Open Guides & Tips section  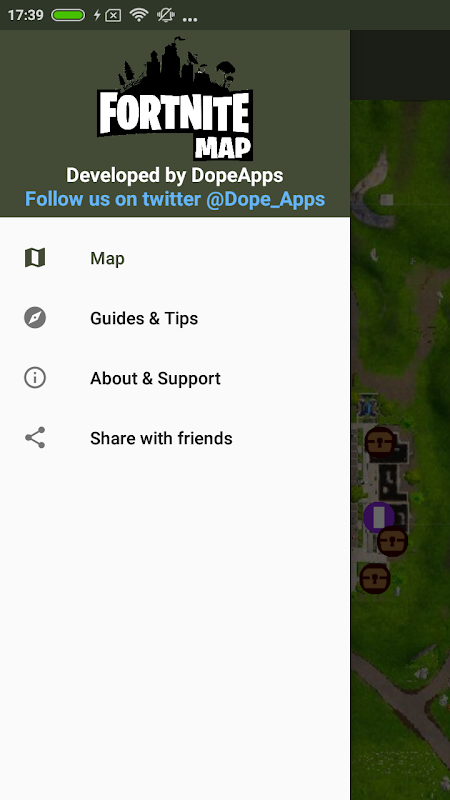click(x=175, y=318)
